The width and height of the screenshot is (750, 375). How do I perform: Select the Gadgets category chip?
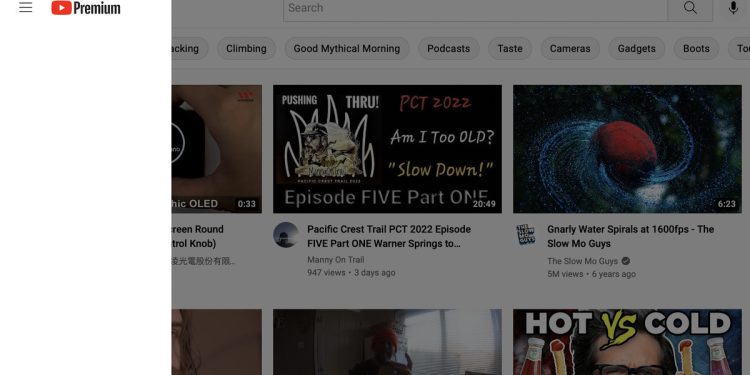click(x=637, y=48)
